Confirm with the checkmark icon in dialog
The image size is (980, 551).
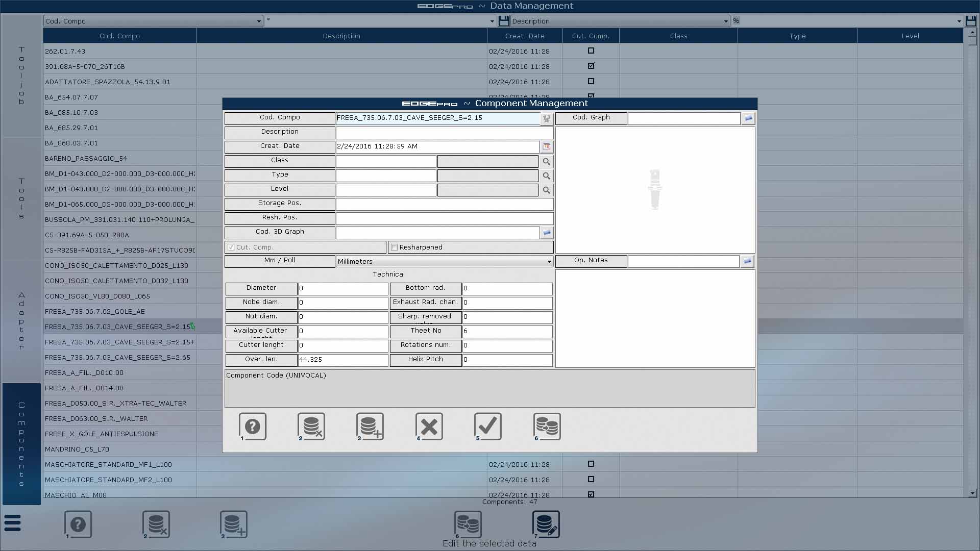tap(488, 427)
